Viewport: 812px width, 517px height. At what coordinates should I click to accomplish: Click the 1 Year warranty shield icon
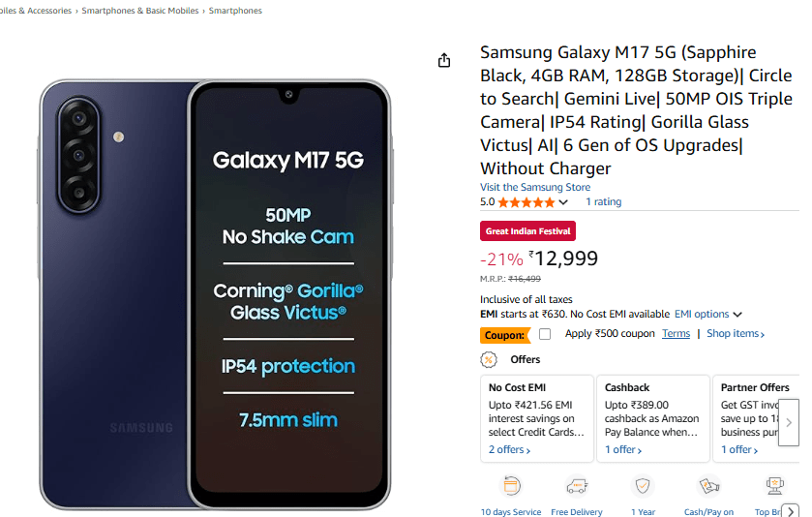click(x=643, y=486)
